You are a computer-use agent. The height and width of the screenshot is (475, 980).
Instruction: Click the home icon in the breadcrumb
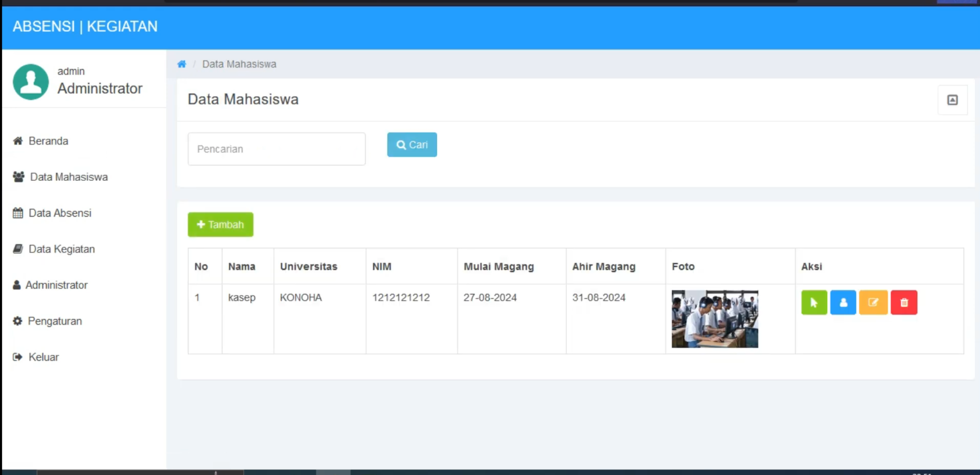coord(182,64)
